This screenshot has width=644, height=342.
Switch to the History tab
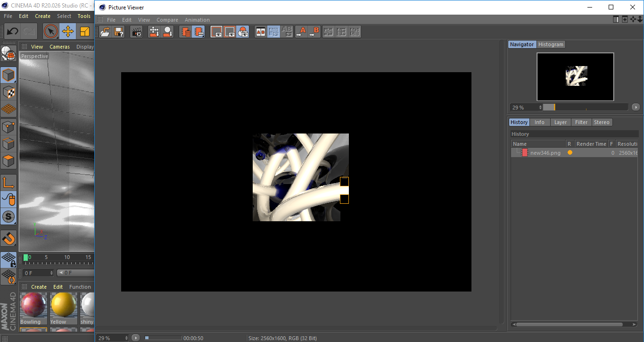[519, 122]
